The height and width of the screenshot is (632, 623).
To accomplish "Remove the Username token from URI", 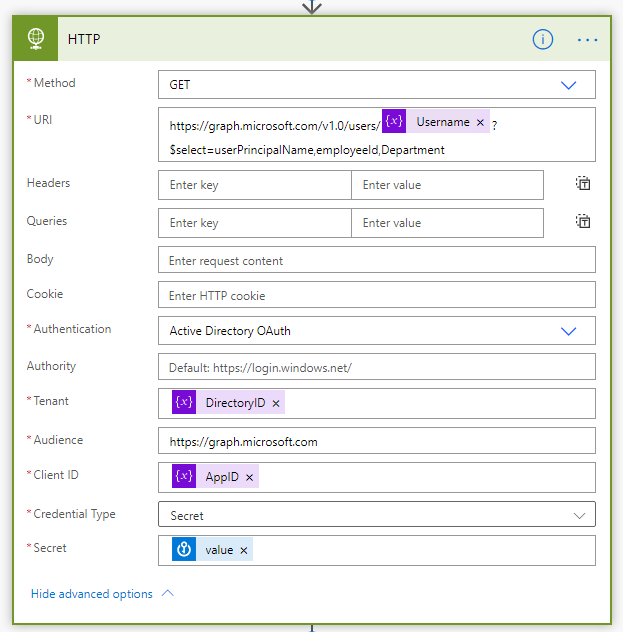I will (x=480, y=123).
